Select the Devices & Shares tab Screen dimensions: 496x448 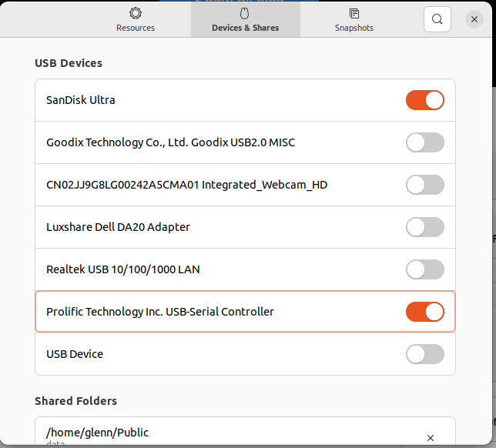(x=245, y=19)
